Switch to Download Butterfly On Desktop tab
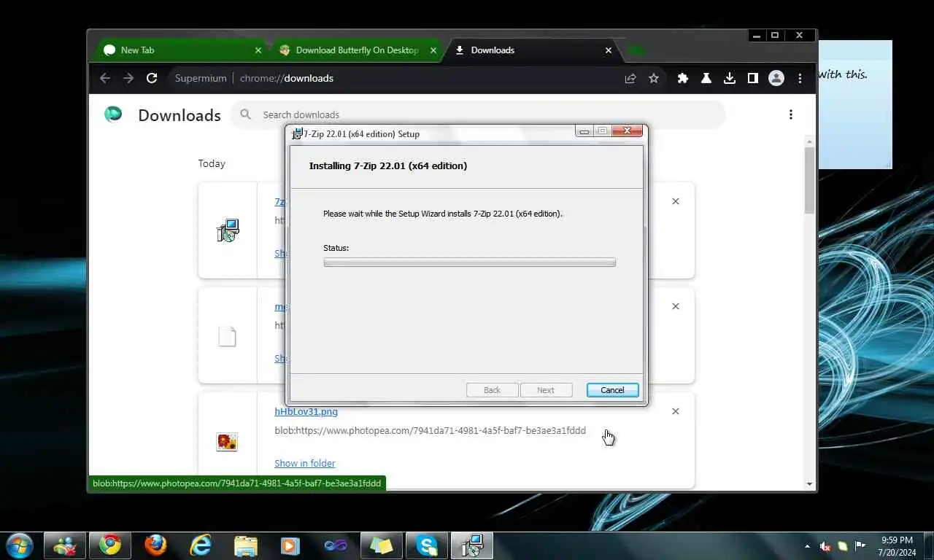 [x=358, y=50]
